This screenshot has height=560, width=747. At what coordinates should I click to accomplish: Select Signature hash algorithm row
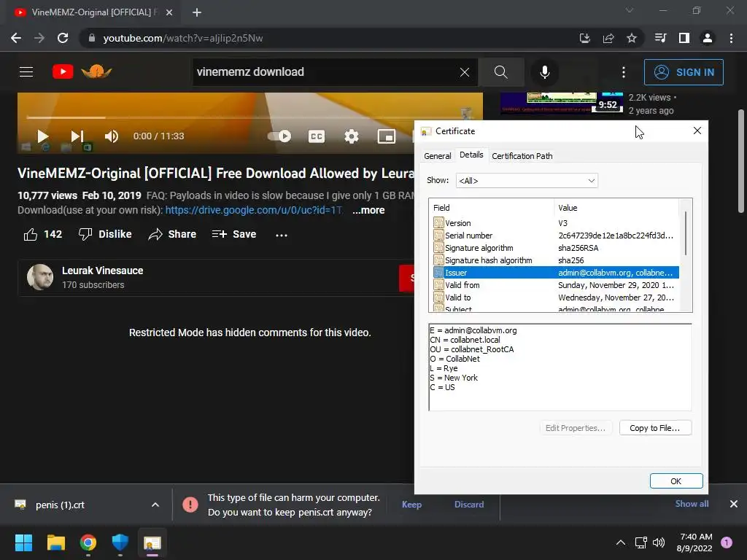pos(556,260)
